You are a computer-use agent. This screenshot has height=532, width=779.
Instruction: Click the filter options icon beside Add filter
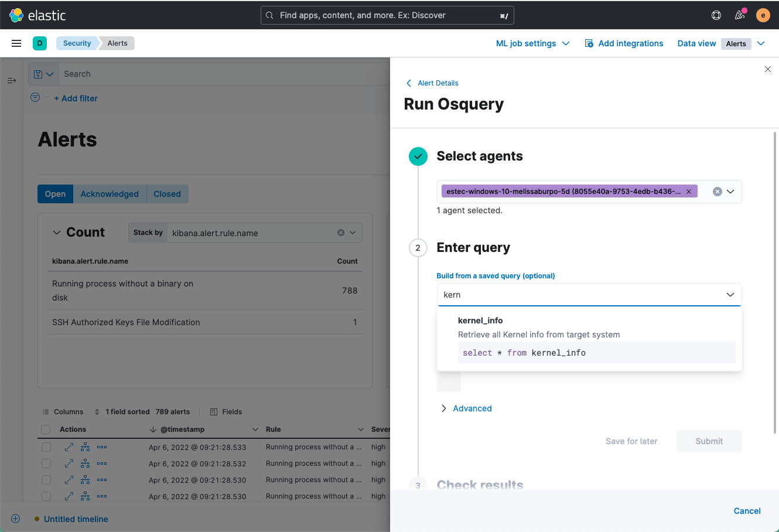[x=35, y=97]
